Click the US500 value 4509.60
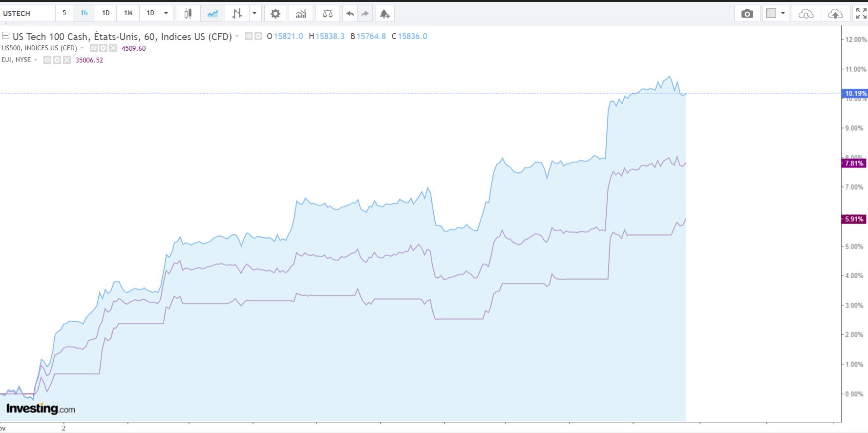Image resolution: width=868 pixels, height=433 pixels. (x=134, y=48)
